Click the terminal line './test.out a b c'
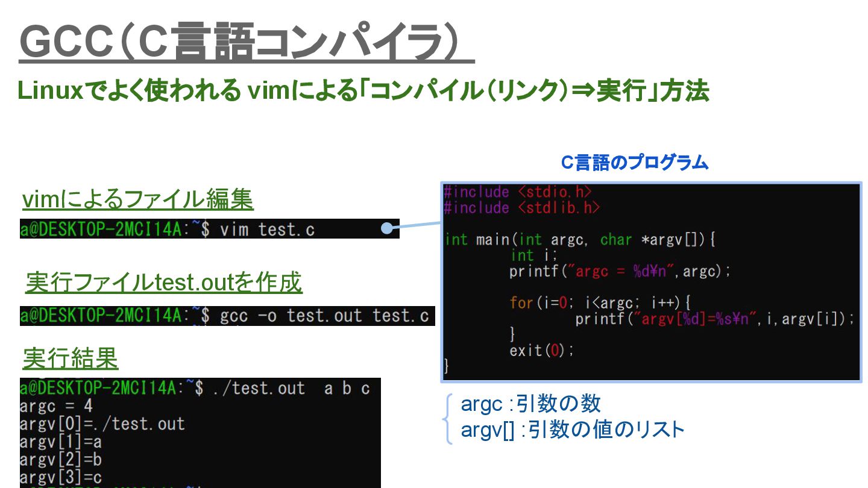The image size is (868, 488). pos(195,388)
